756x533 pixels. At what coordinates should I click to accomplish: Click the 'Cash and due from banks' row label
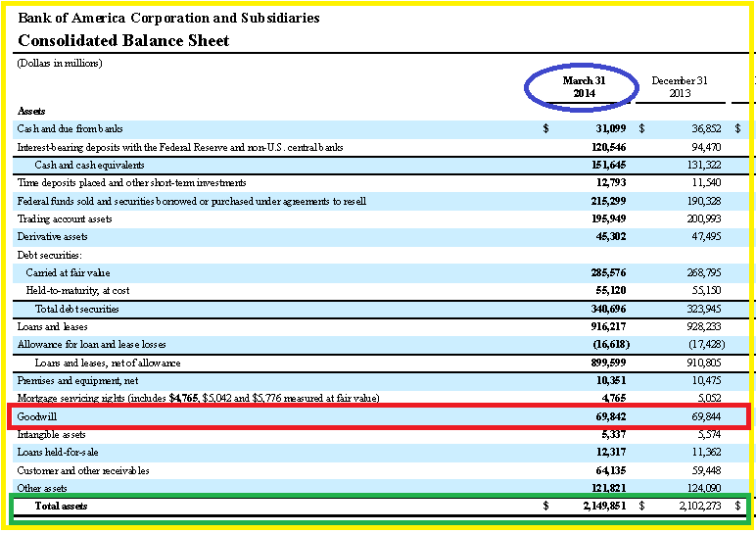70,128
